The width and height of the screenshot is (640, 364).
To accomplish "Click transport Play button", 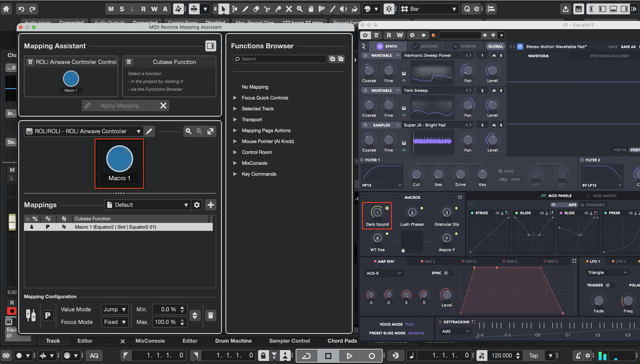I will coord(349,355).
